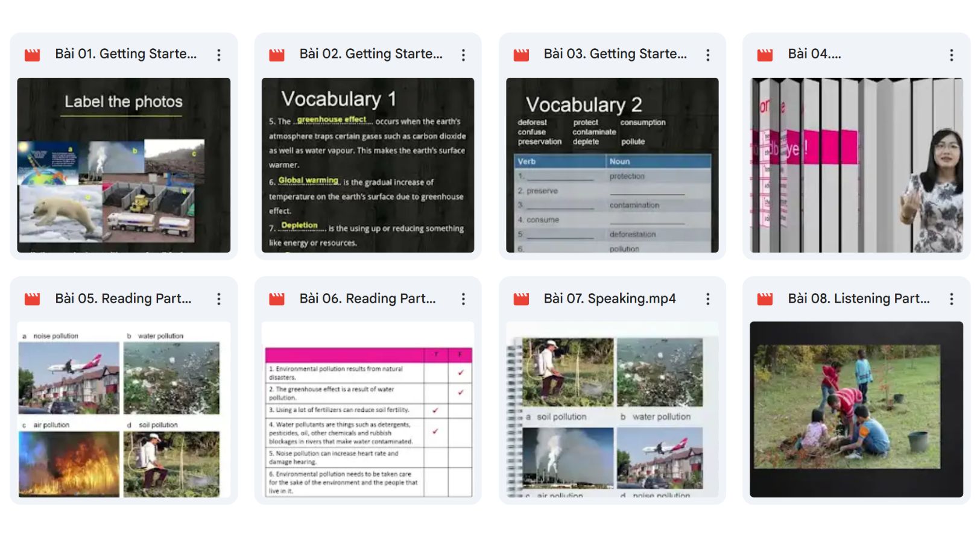The image size is (980, 539).
Task: Open the Label the photos video thumbnail
Action: (x=124, y=165)
